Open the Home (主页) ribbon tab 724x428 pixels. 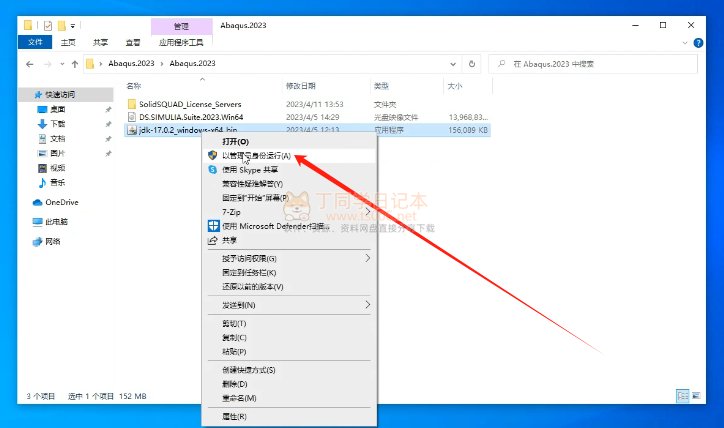tap(68, 42)
